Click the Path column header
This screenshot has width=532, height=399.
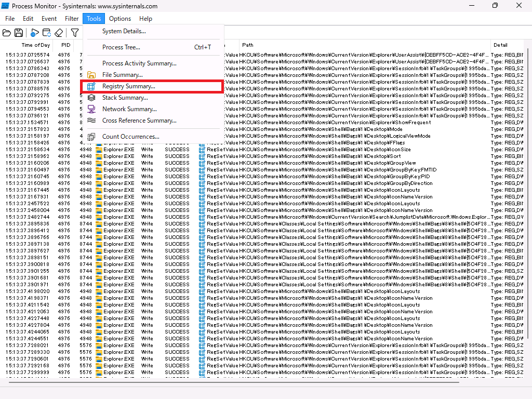click(x=247, y=45)
